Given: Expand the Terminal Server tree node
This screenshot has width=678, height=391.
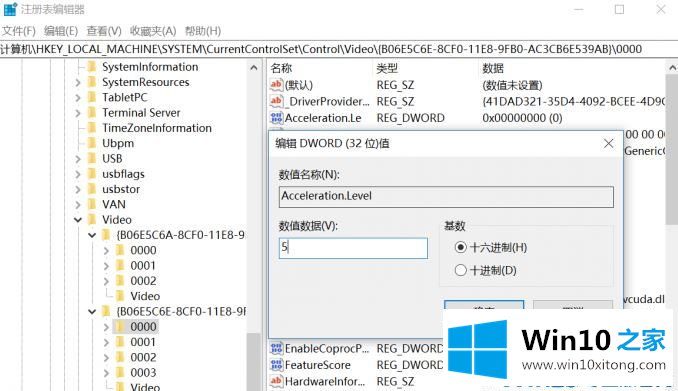Looking at the screenshot, I should pos(78,113).
